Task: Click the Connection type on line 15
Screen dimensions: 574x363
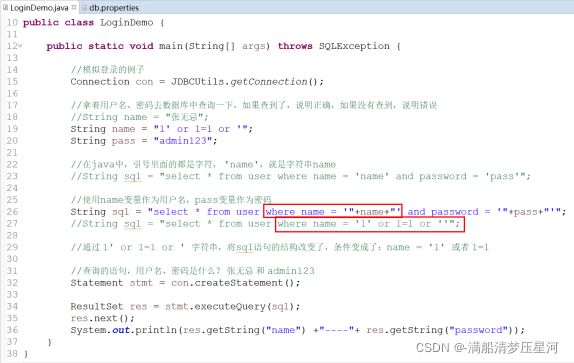Action: 100,82
